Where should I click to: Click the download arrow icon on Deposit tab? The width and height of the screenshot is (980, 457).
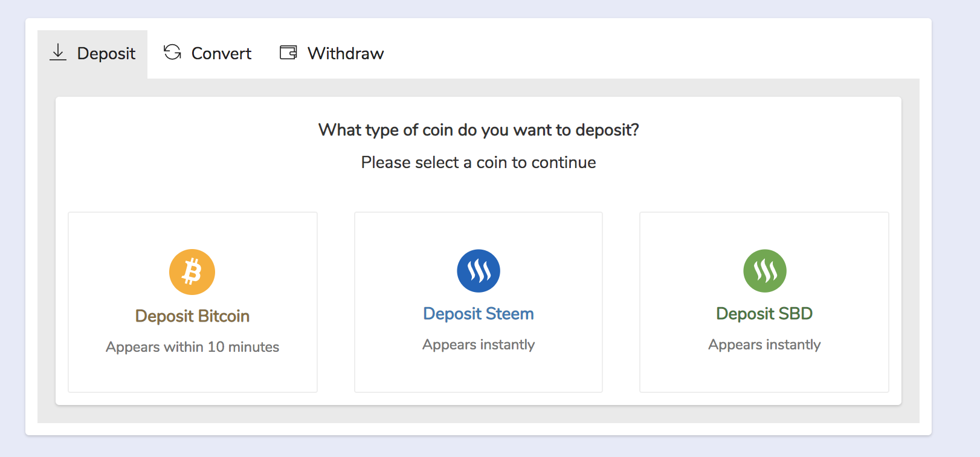58,52
